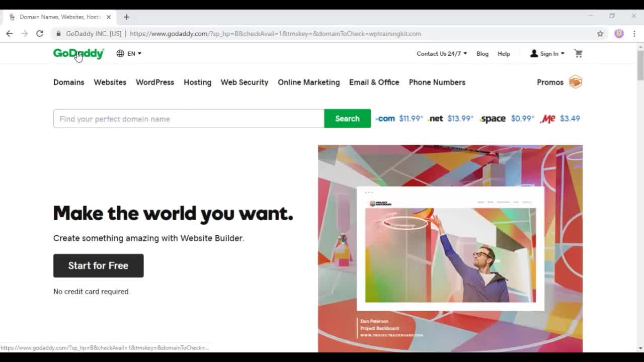Open the Sign In dropdown
644x362 pixels.
tap(547, 53)
